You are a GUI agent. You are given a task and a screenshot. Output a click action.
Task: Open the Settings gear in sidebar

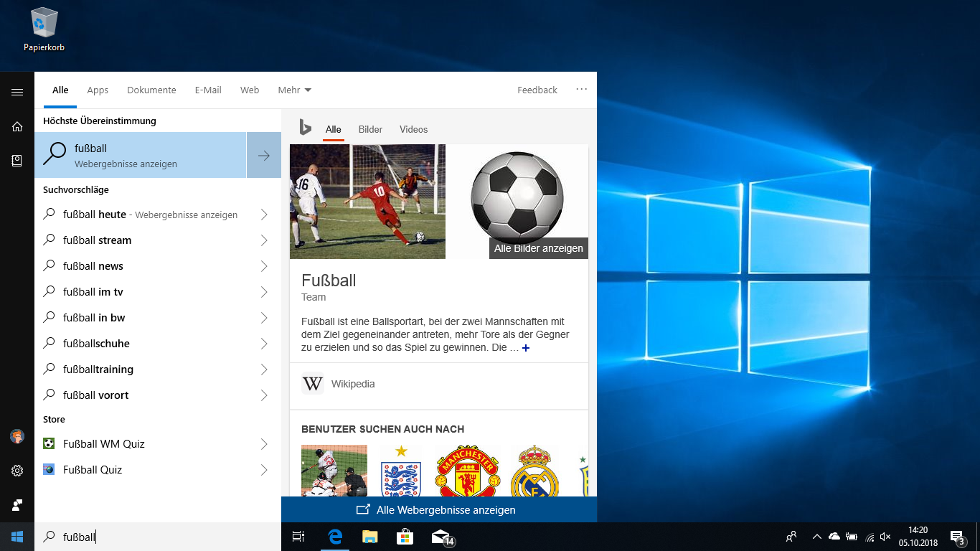(17, 471)
